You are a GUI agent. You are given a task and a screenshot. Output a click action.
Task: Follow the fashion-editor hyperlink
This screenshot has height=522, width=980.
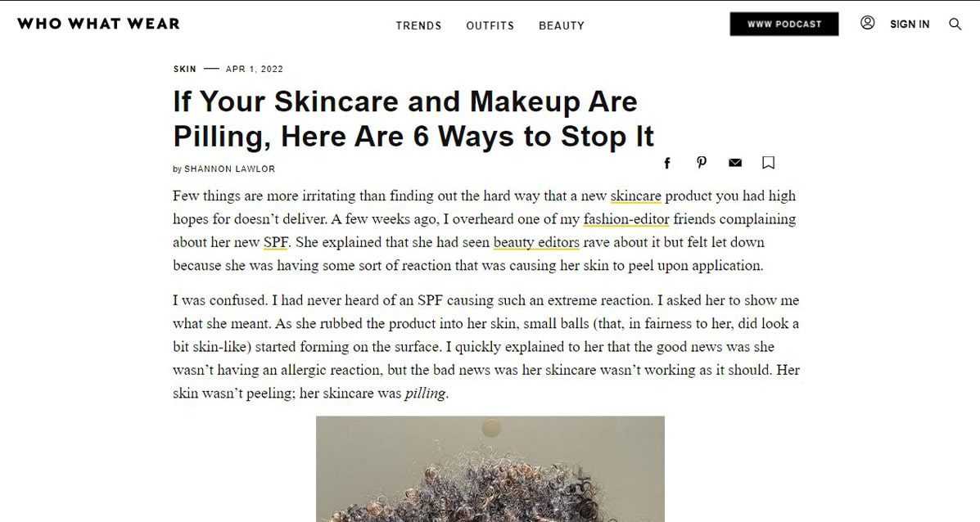point(626,219)
